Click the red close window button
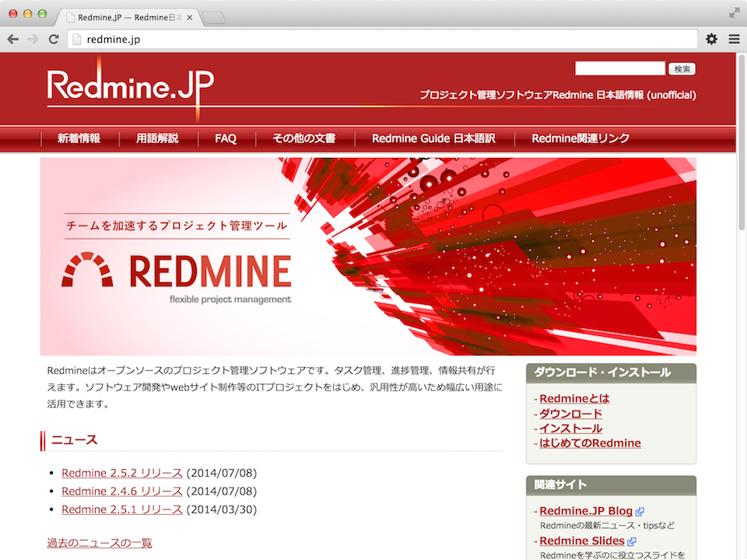Image resolution: width=747 pixels, height=560 pixels. pos(13,14)
